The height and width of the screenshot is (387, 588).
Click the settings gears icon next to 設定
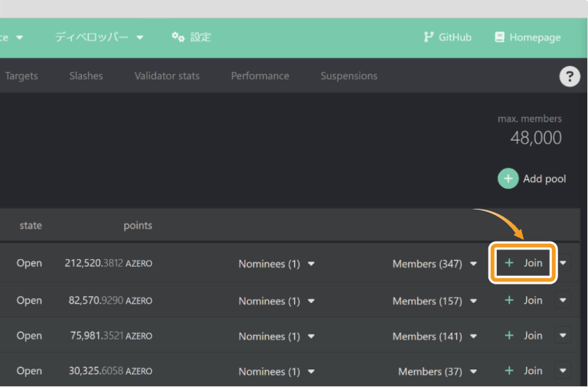pos(178,37)
